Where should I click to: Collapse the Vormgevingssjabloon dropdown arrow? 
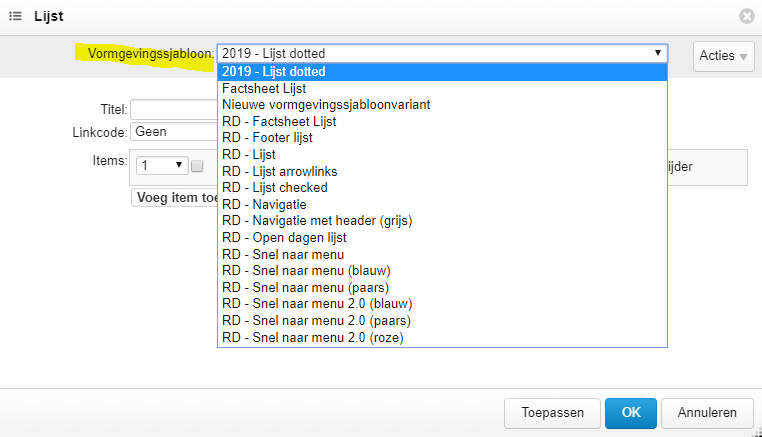tap(658, 52)
